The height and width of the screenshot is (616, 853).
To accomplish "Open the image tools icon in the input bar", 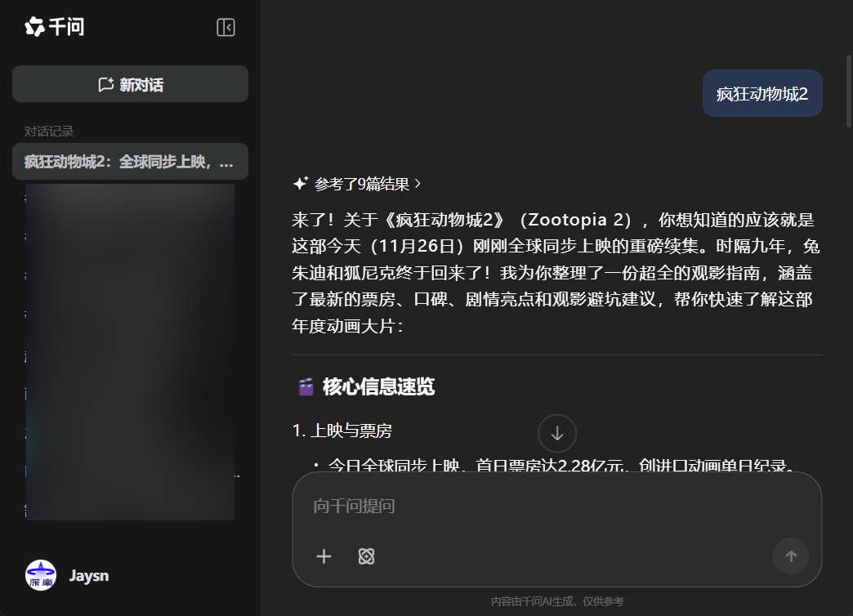I will [x=366, y=556].
